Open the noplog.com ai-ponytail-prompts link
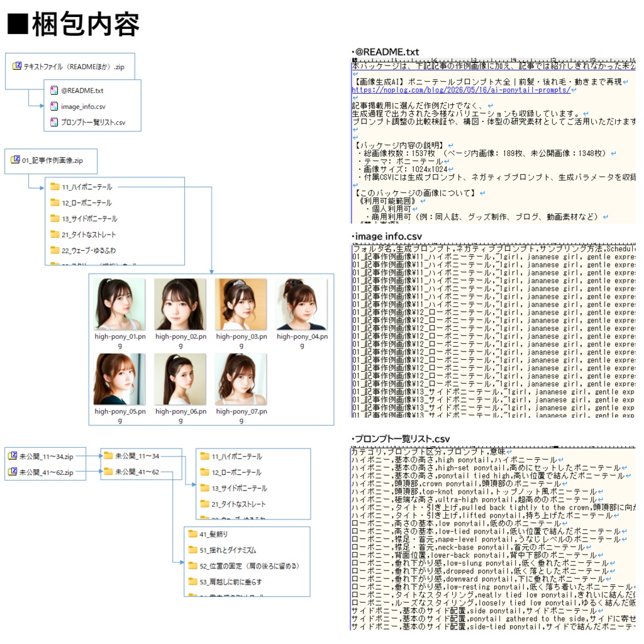The width and height of the screenshot is (644, 644). (461, 90)
